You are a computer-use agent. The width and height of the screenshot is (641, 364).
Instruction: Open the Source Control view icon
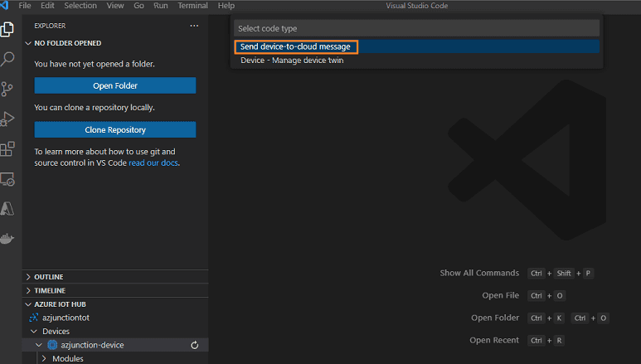pyautogui.click(x=7, y=89)
